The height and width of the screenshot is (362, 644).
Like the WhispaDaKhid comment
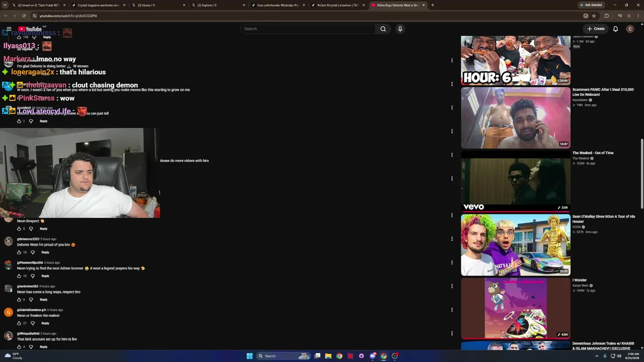[x=19, y=347]
